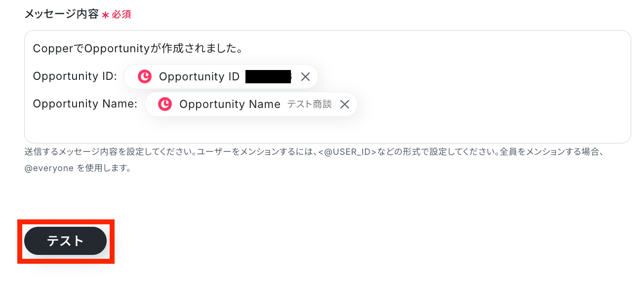The image size is (644, 282).
Task: Click the テスト button
Action: coord(65,241)
